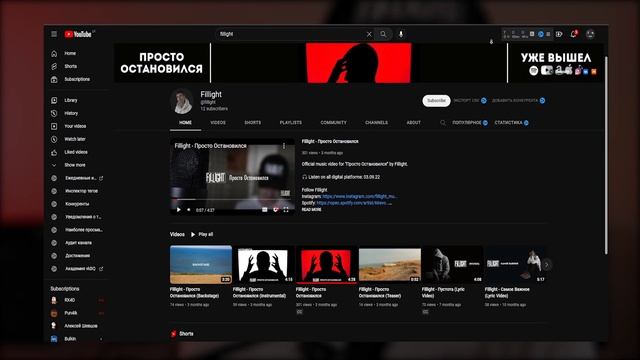
Task: Click the next arrow on the Videos row
Action: (547, 265)
